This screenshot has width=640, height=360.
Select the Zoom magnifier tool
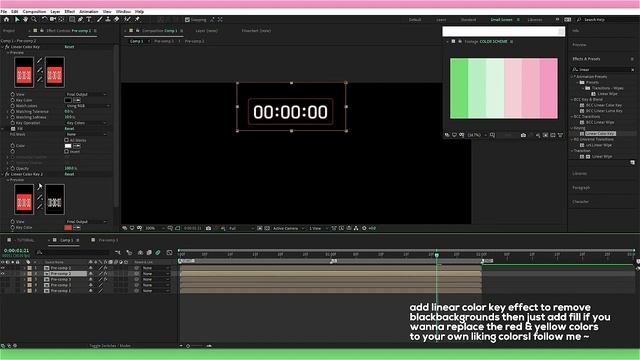coord(34,19)
